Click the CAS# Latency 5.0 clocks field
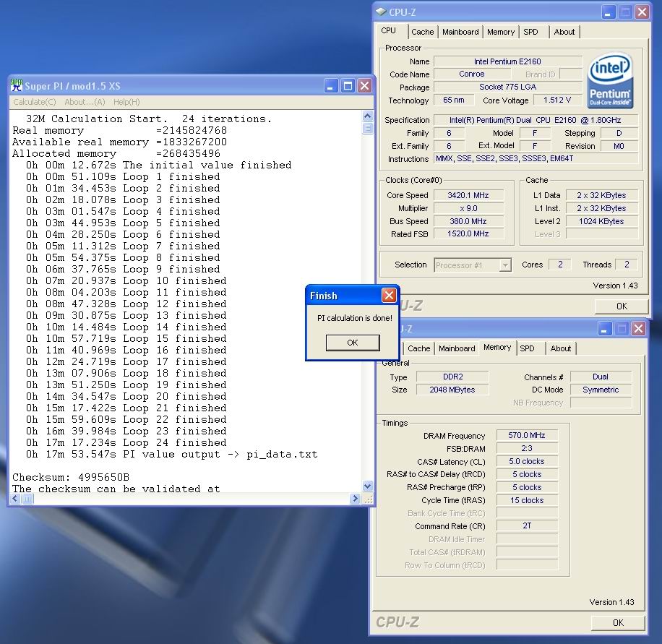 (527, 461)
